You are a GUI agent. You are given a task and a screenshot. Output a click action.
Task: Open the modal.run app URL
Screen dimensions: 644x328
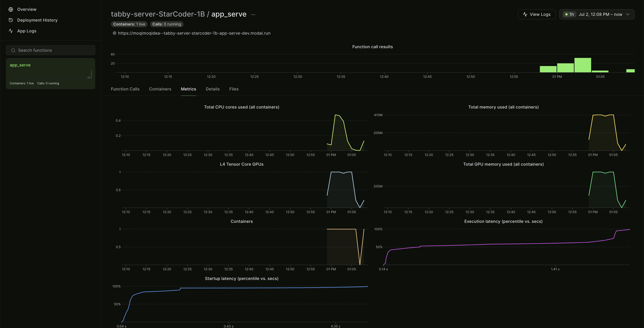point(194,33)
